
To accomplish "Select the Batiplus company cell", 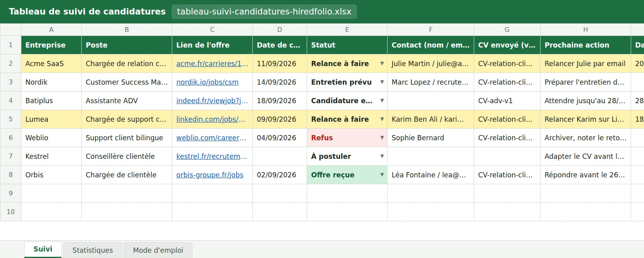I will click(x=51, y=101).
